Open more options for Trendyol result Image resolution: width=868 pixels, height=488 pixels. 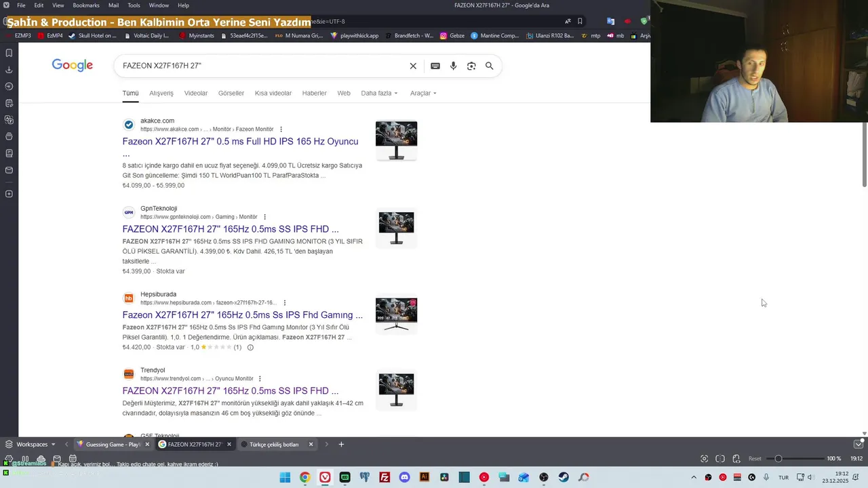pos(260,379)
